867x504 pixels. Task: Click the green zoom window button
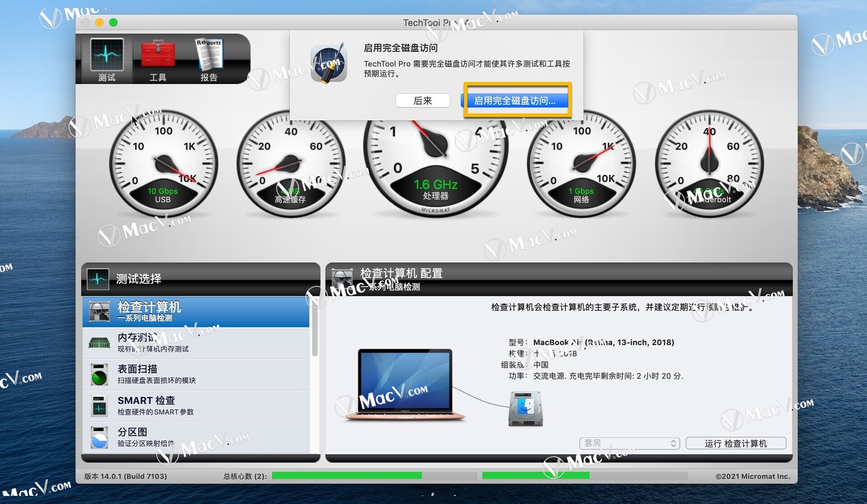click(x=113, y=22)
